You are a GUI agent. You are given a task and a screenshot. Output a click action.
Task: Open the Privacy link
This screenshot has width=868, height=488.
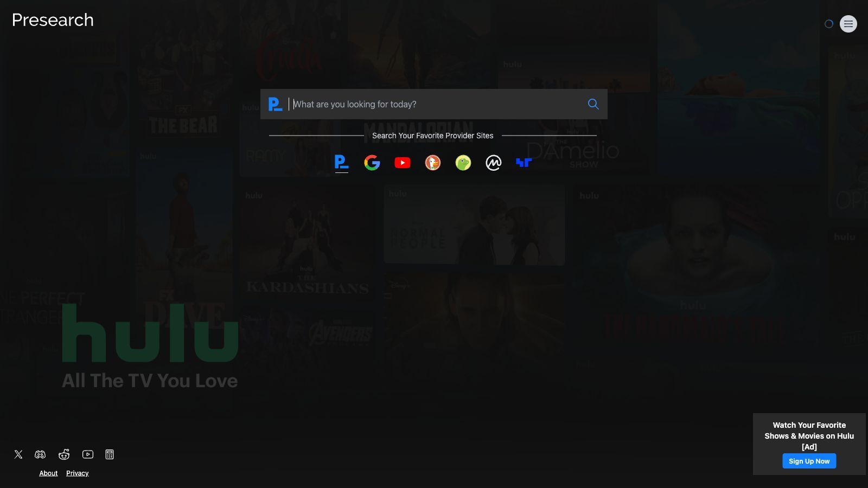78,473
